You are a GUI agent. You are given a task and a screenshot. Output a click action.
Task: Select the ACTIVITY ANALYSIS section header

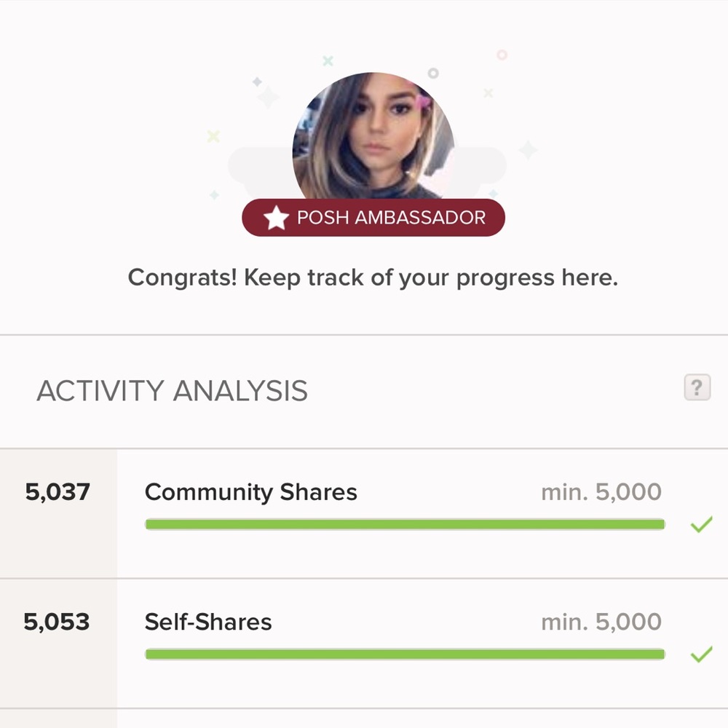[173, 391]
